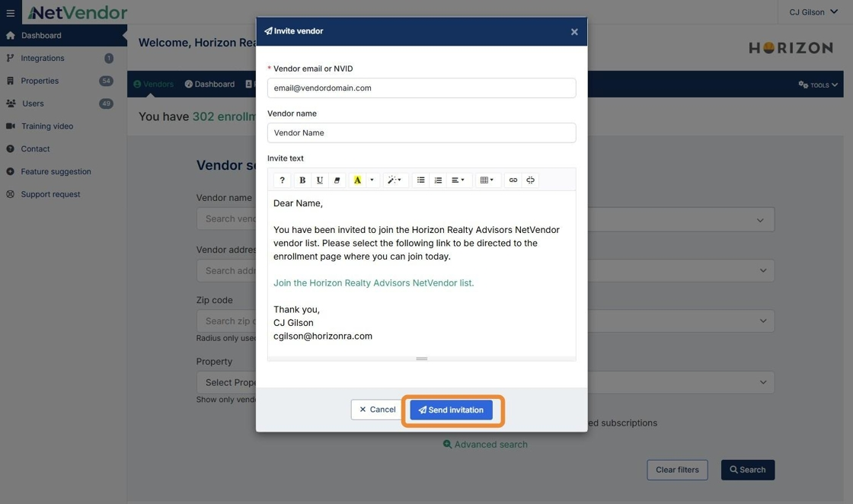This screenshot has height=504, width=853.
Task: Toggle bold formatting in invite text
Action: click(302, 180)
